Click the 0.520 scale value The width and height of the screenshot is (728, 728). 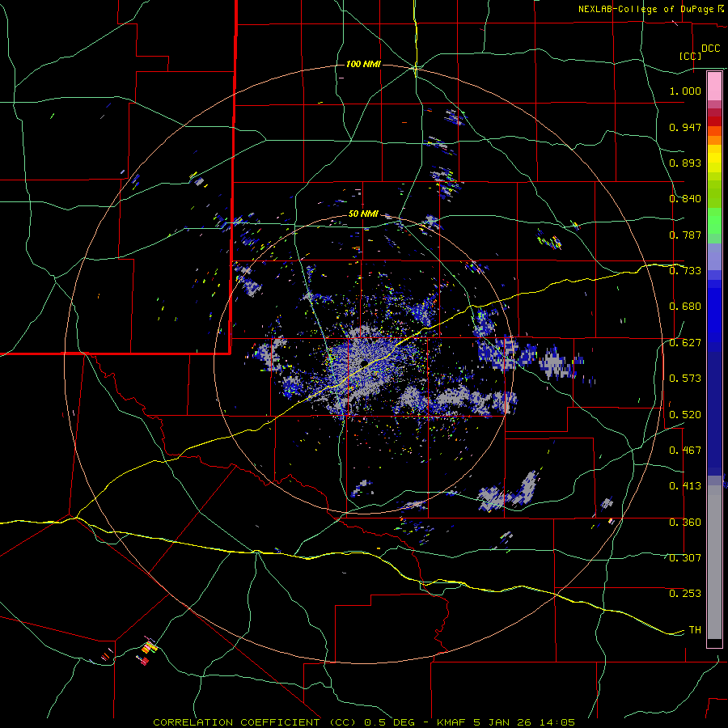pyautogui.click(x=685, y=415)
